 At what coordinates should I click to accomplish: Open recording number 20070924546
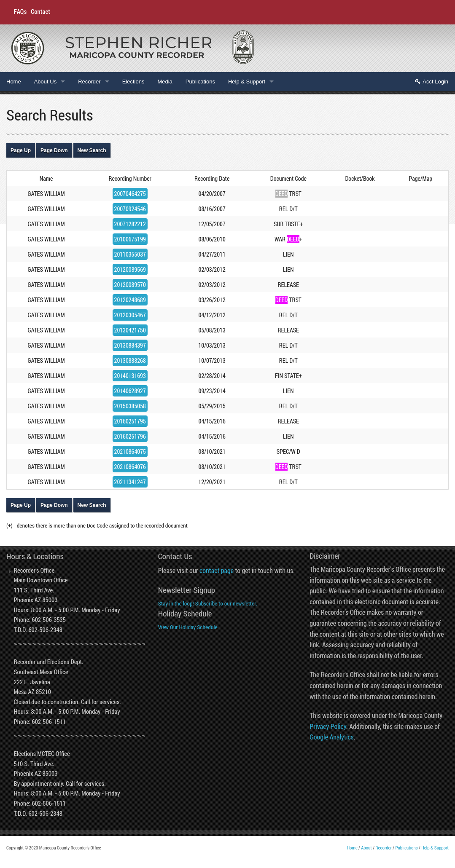[130, 209]
